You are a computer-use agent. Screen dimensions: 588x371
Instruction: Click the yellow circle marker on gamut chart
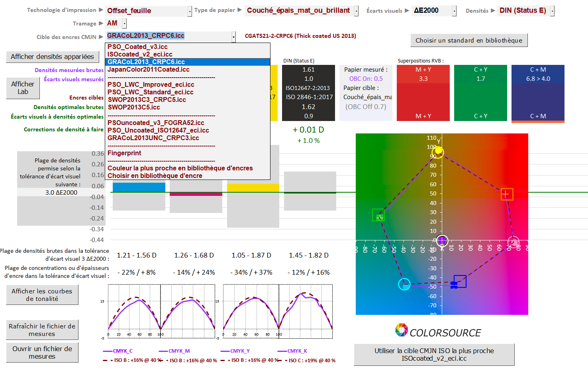[x=438, y=152]
